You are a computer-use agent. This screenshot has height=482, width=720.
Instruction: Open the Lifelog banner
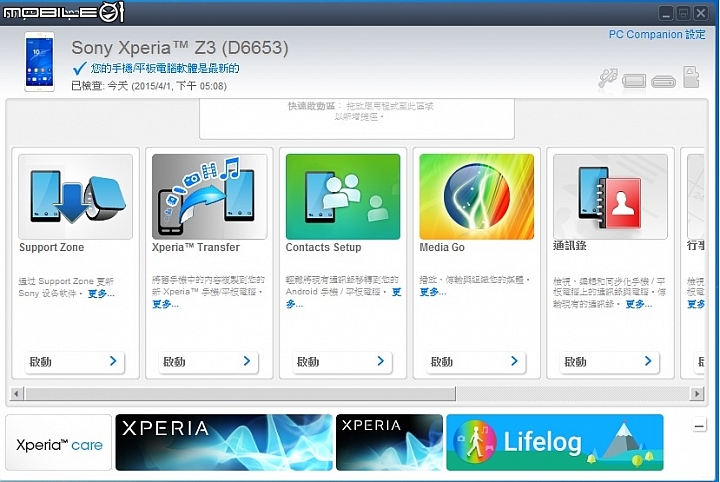(555, 443)
